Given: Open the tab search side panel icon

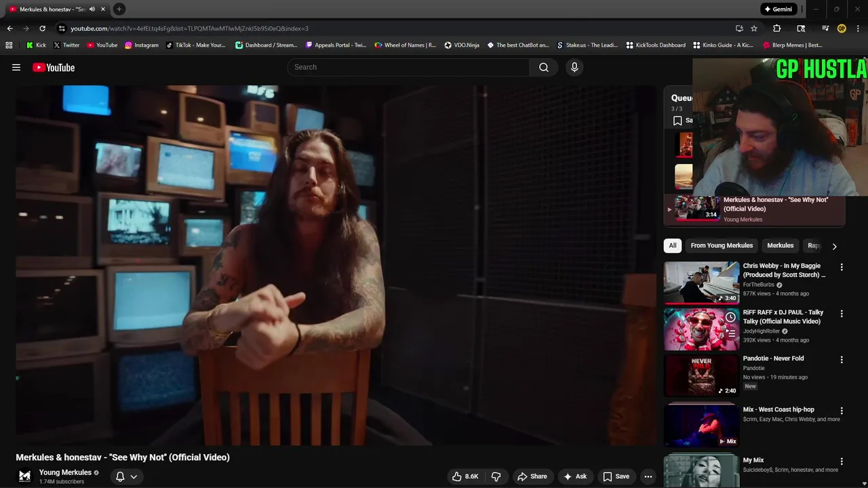Looking at the screenshot, I should pyautogui.click(x=801, y=28).
